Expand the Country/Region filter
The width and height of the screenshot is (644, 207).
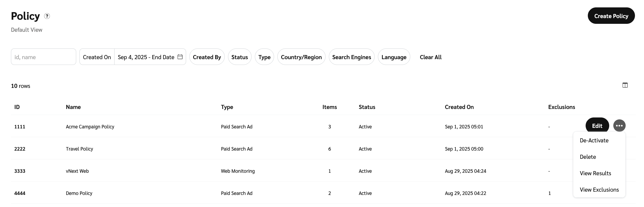(301, 57)
